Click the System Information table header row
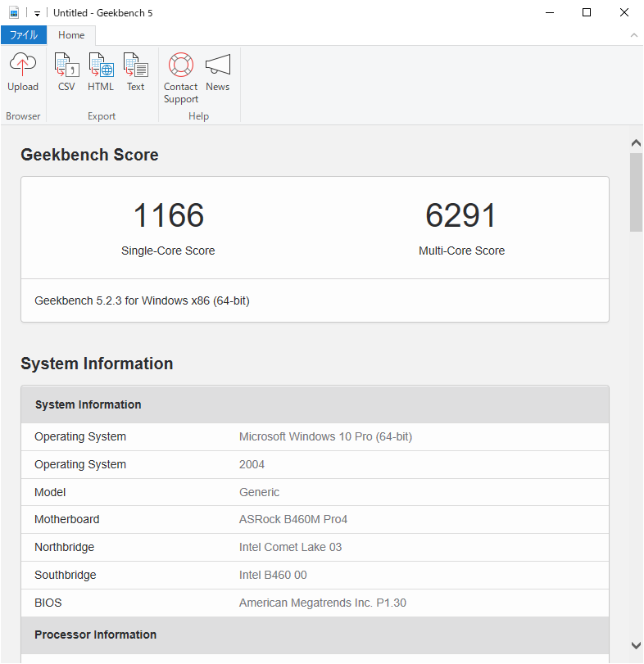The width and height of the screenshot is (644, 664). [x=315, y=404]
